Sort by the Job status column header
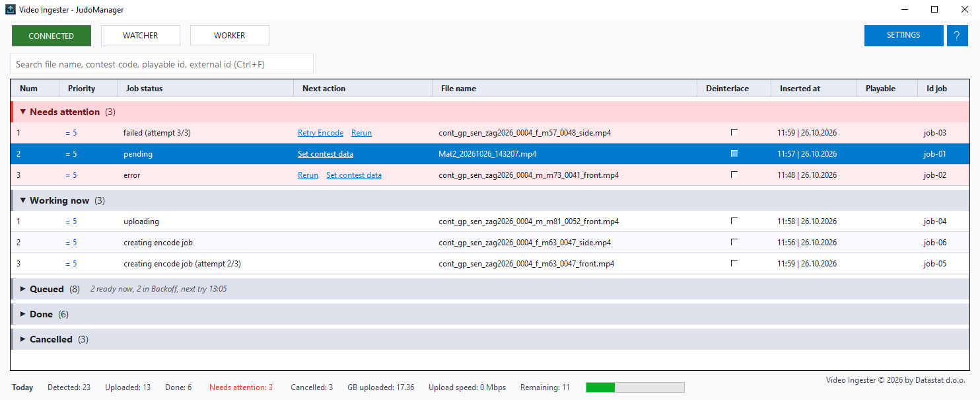Image resolution: width=980 pixels, height=400 pixels. 205,89
